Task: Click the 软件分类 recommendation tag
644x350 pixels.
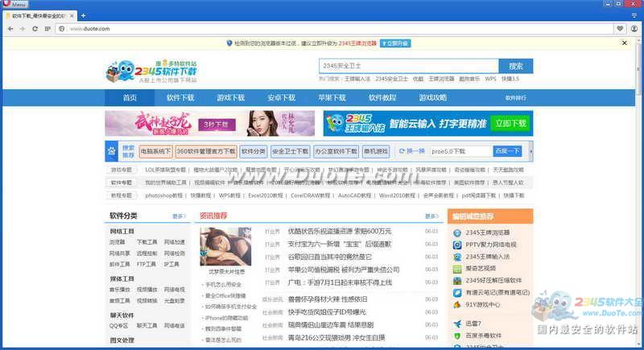Action: [254, 151]
